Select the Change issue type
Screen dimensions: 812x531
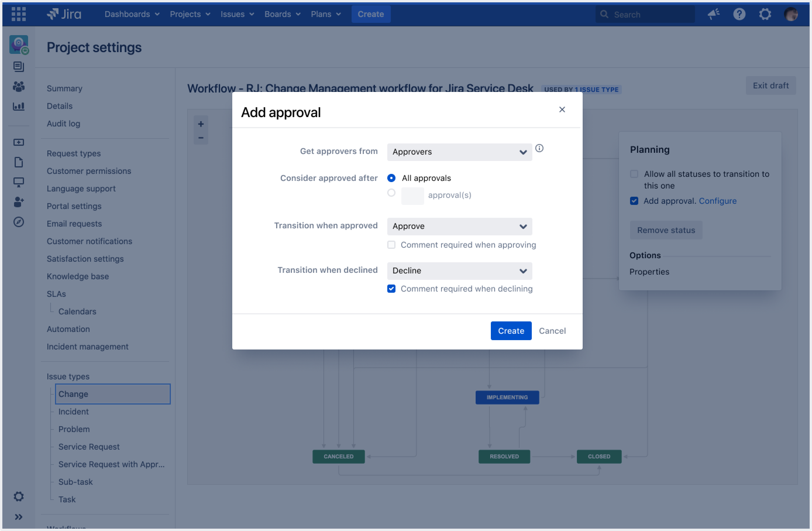point(113,394)
